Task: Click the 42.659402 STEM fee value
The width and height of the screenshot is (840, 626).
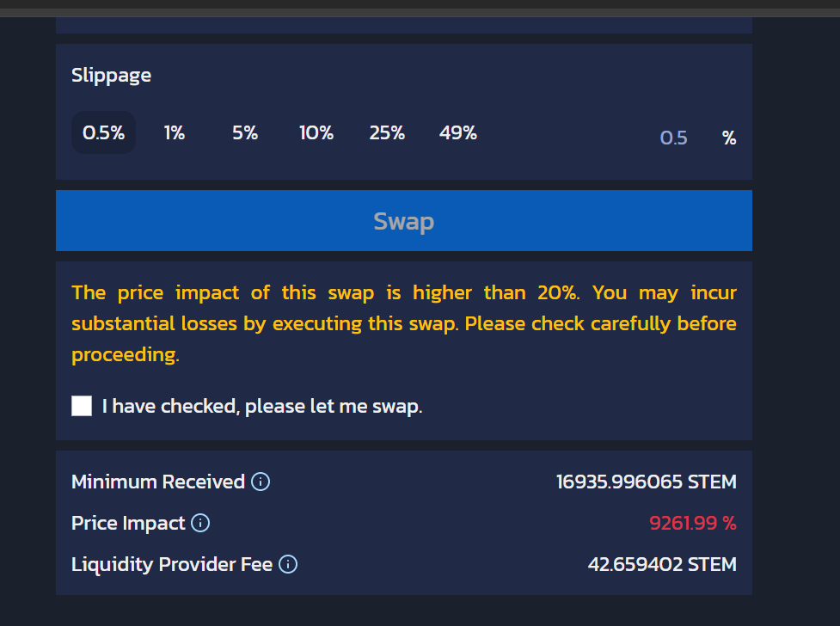Action: point(662,564)
